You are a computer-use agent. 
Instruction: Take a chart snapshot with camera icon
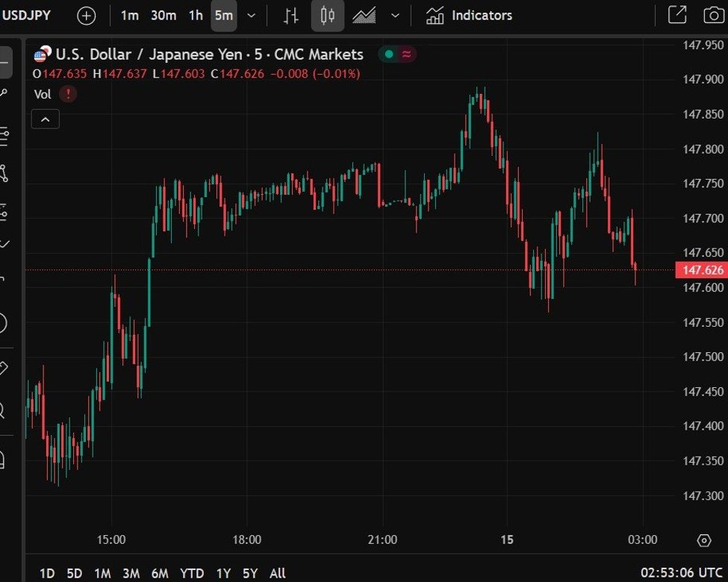(713, 16)
